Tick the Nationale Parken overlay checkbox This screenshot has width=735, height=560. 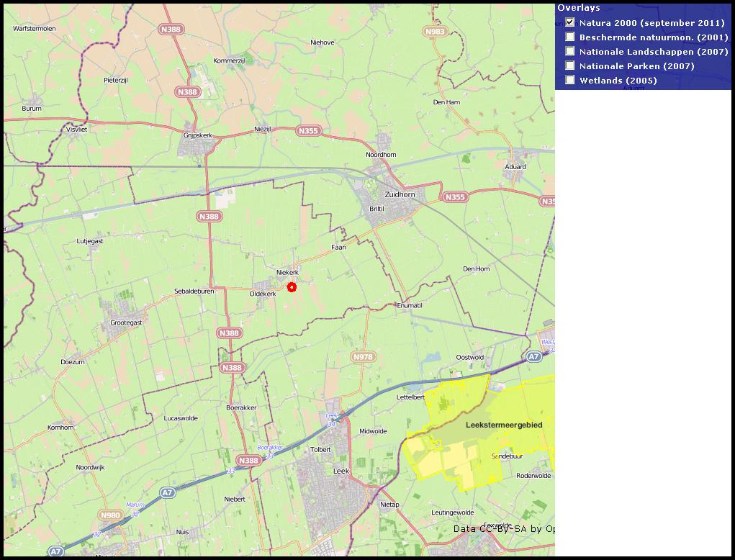click(570, 66)
